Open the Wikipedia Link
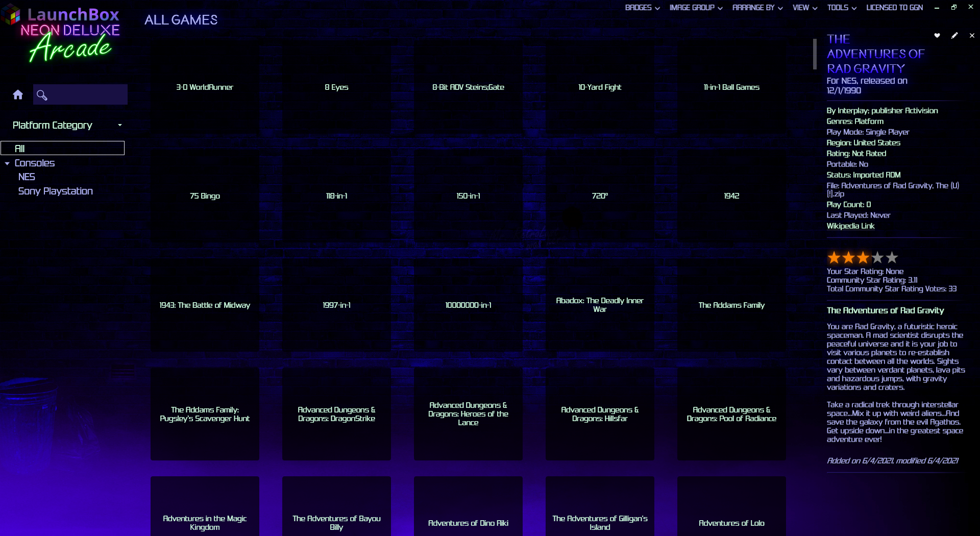This screenshot has width=980, height=536. point(850,226)
